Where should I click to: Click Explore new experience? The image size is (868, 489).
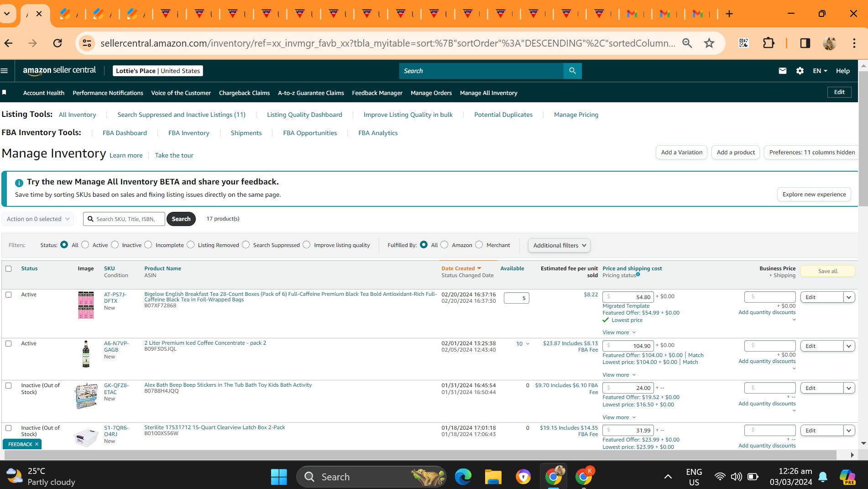pyautogui.click(x=814, y=194)
